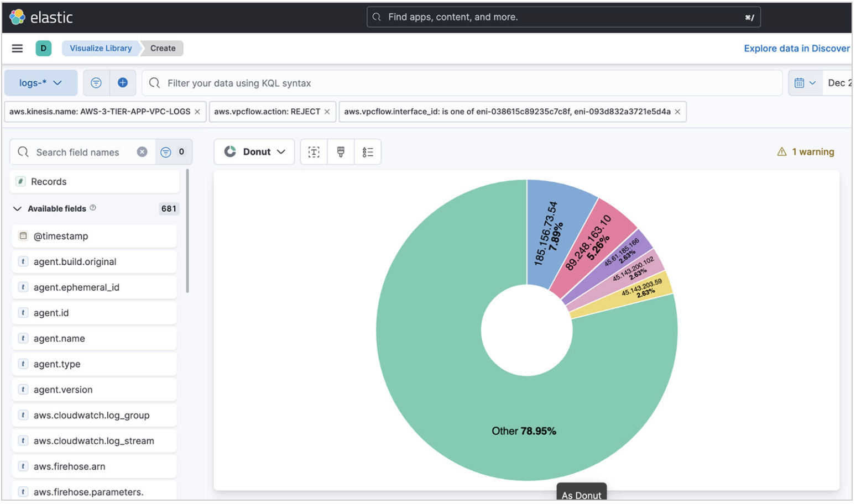The width and height of the screenshot is (856, 504).
Task: Open the date range calendar dropdown
Action: coord(805,82)
